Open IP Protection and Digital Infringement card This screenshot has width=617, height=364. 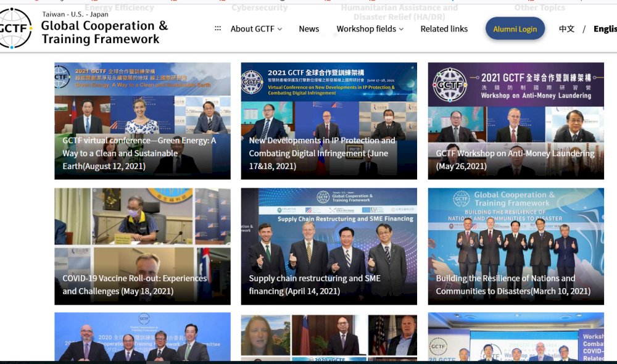(x=329, y=121)
